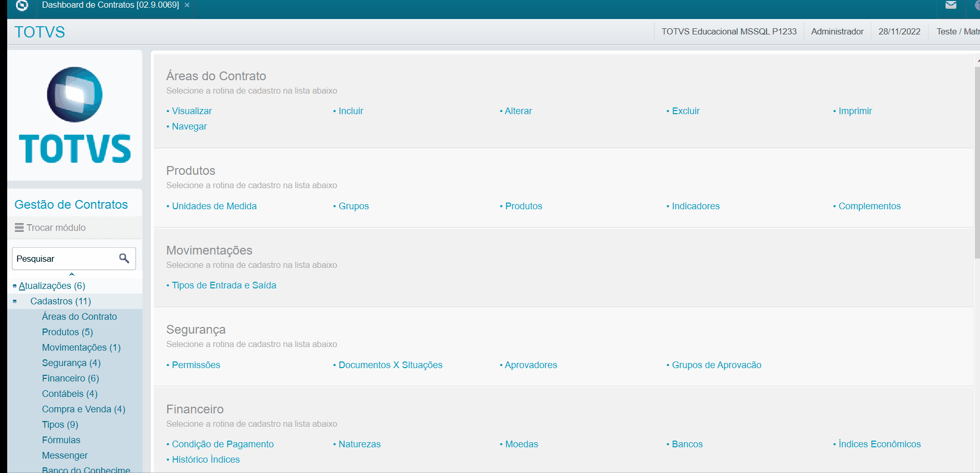Viewport: 980px width, 473px height.
Task: Select Messenger in the sidebar
Action: click(65, 456)
